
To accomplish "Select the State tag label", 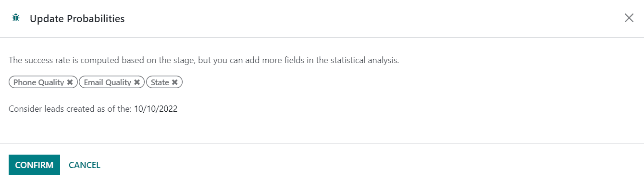I will coord(160,82).
